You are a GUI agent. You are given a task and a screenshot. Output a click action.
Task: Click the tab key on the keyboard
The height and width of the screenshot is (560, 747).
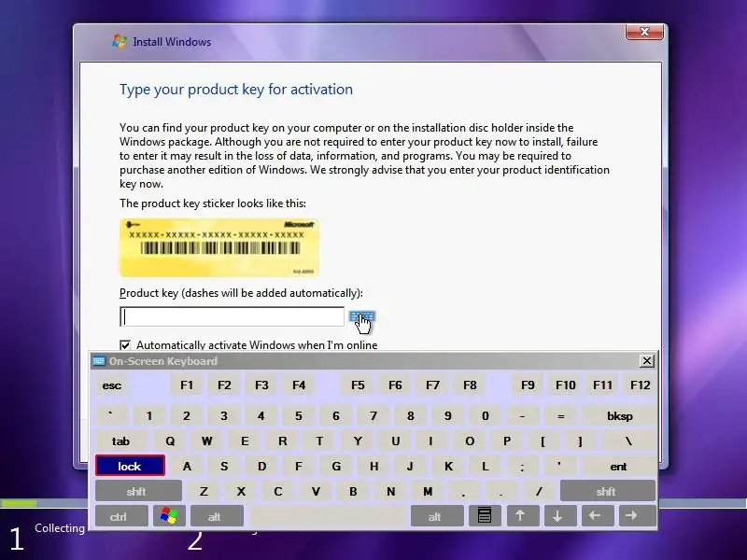coord(120,441)
